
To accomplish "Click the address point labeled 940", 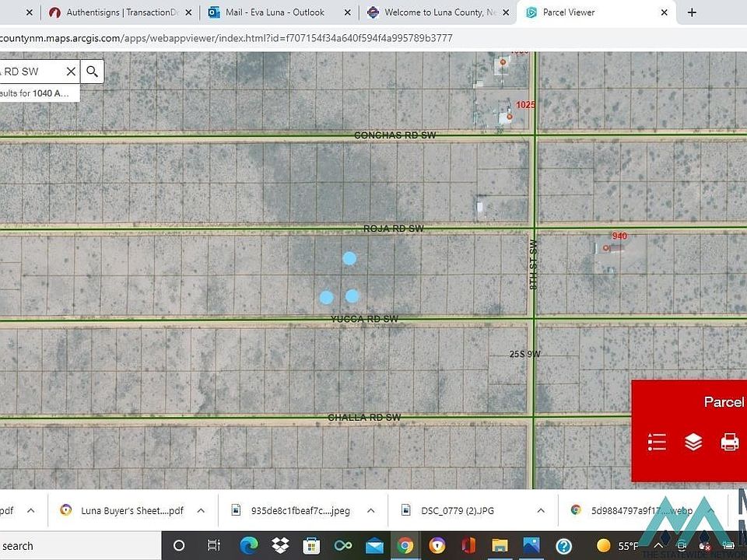I will pyautogui.click(x=605, y=247).
